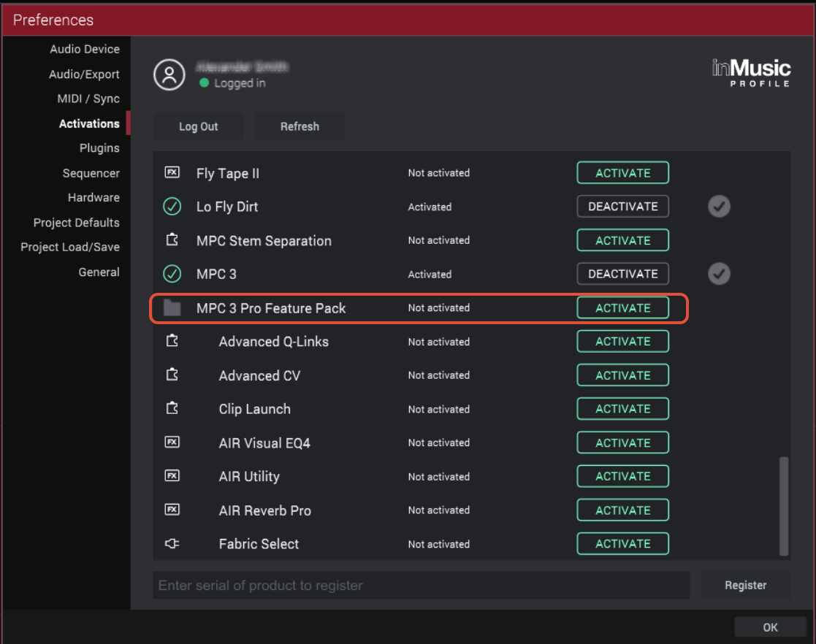Image resolution: width=816 pixels, height=644 pixels.
Task: Select the Clip Launch product name
Action: pyautogui.click(x=254, y=409)
